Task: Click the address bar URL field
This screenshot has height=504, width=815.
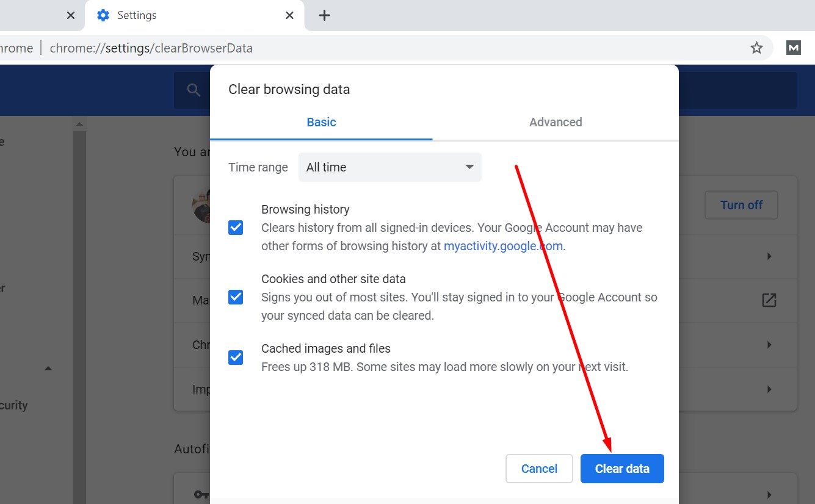Action: click(391, 48)
